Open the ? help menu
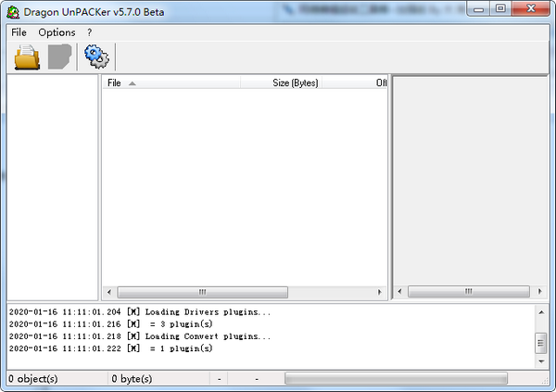The image size is (556, 392). [x=89, y=32]
